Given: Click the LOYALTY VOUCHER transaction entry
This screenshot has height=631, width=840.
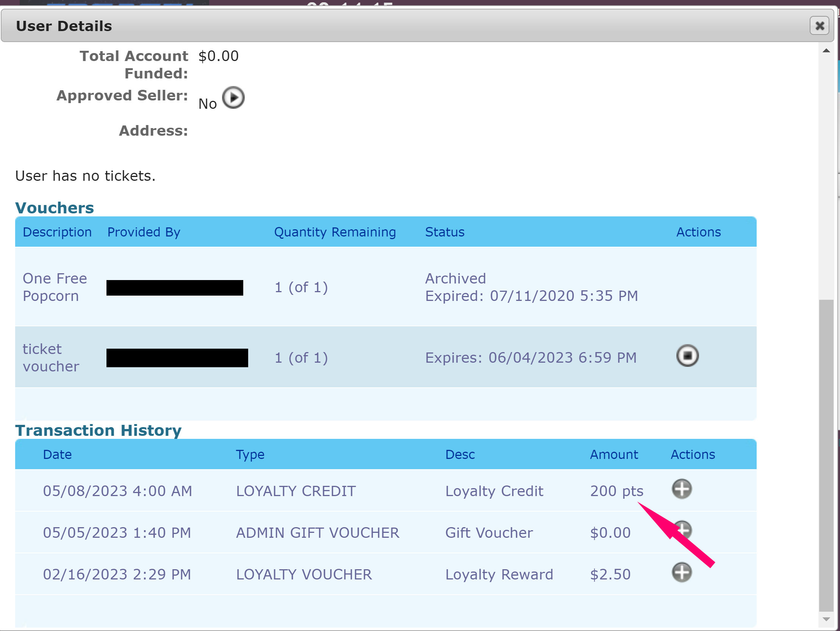Looking at the screenshot, I should pos(304,575).
